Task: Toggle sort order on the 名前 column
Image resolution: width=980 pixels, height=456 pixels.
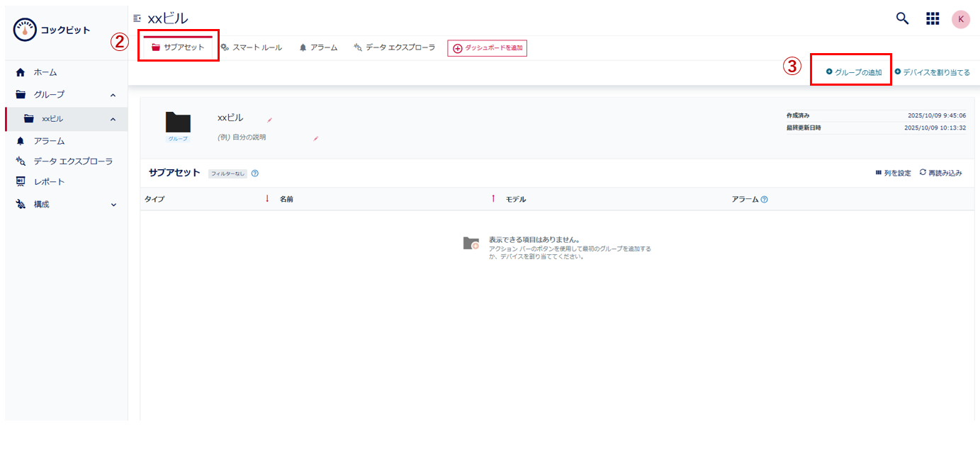Action: coord(266,198)
